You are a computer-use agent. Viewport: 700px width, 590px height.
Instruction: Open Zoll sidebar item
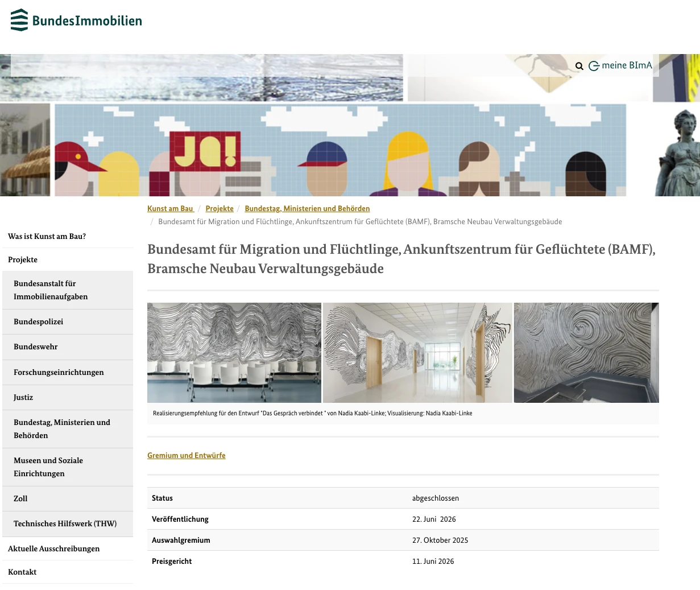tap(68, 498)
